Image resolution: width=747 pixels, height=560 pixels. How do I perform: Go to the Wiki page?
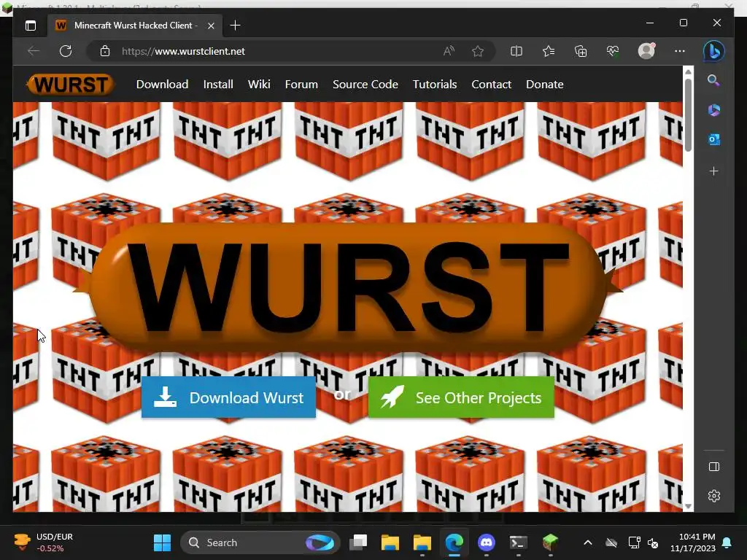click(x=259, y=85)
